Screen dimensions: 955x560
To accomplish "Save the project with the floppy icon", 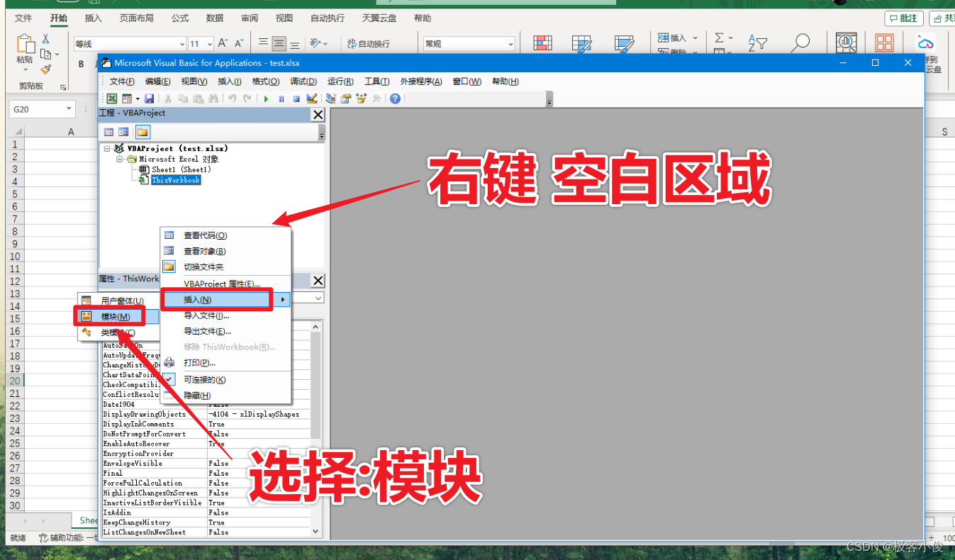I will tap(149, 99).
